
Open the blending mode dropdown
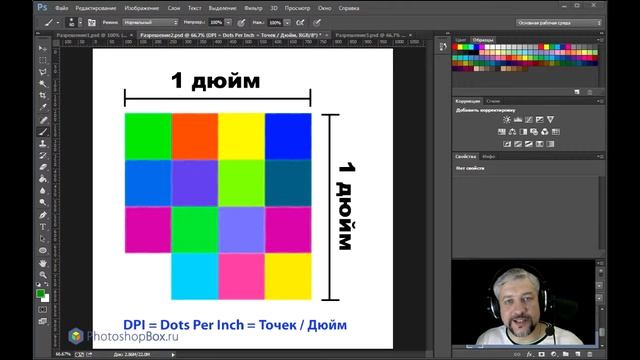coord(151,23)
